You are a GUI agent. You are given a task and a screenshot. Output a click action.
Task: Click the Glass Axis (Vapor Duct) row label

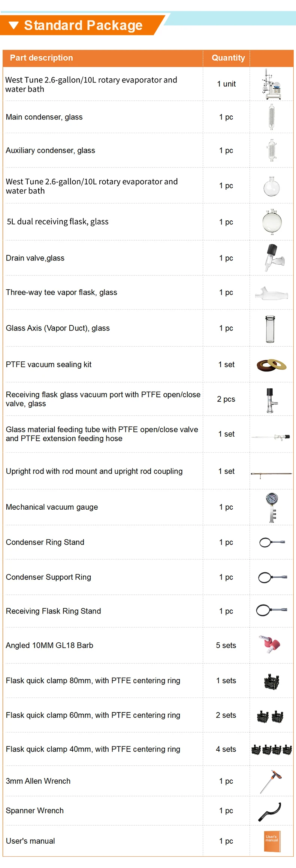pos(58,328)
